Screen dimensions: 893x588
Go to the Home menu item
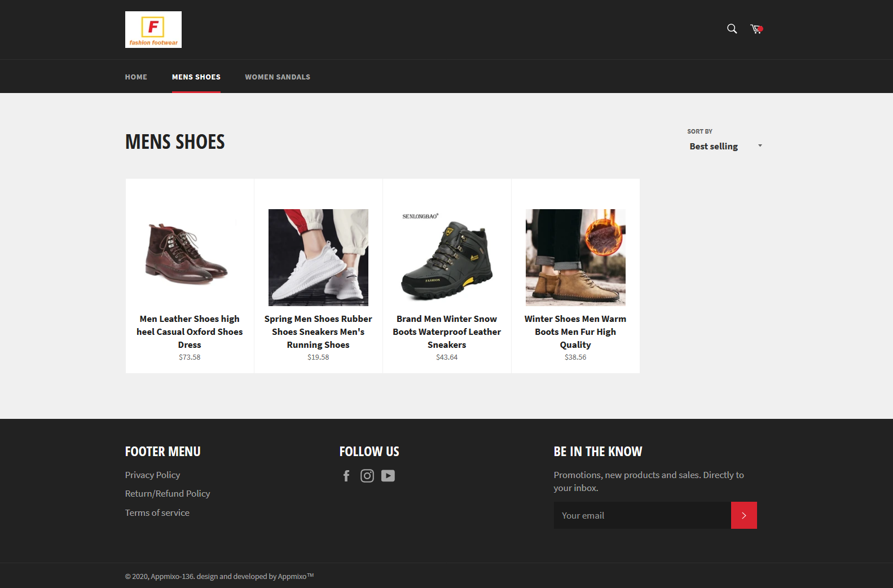click(x=136, y=77)
